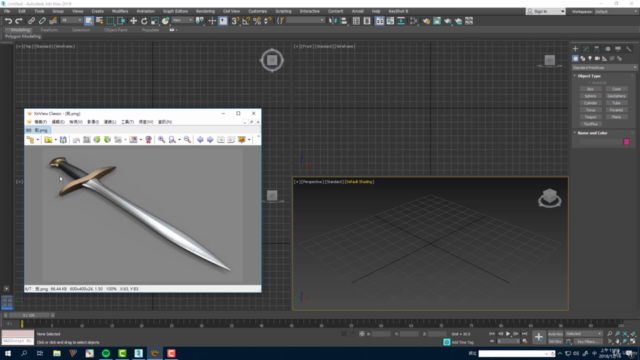Select the Unlink Selection tool
The image size is (640, 360).
coord(42,21)
